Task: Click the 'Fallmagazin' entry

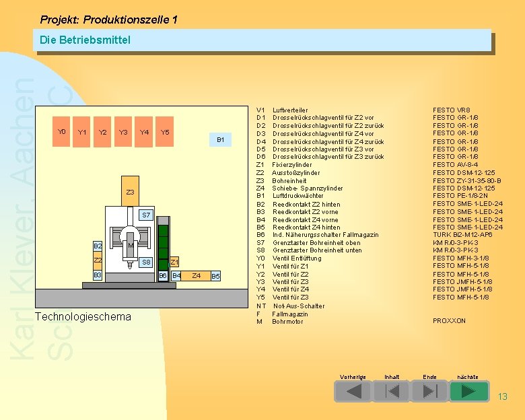Action: [x=290, y=314]
